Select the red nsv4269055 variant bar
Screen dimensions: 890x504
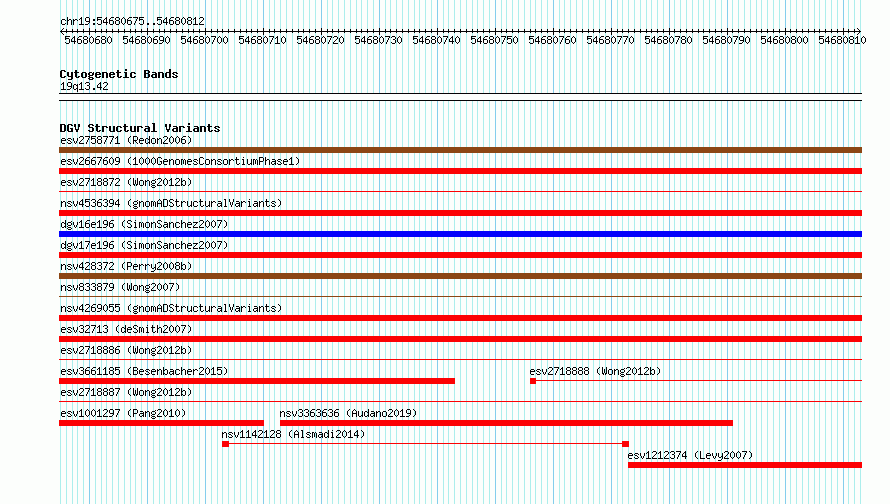pos(460,318)
